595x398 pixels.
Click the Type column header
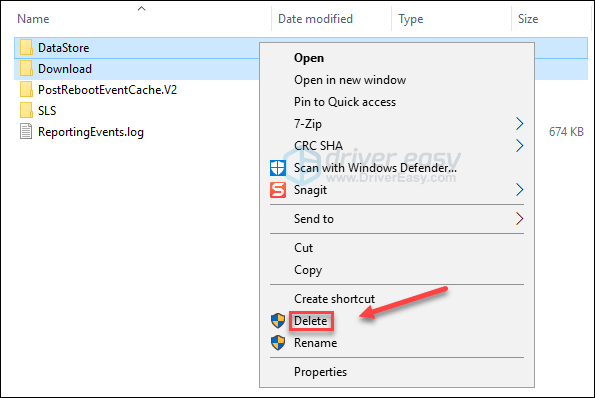411,19
